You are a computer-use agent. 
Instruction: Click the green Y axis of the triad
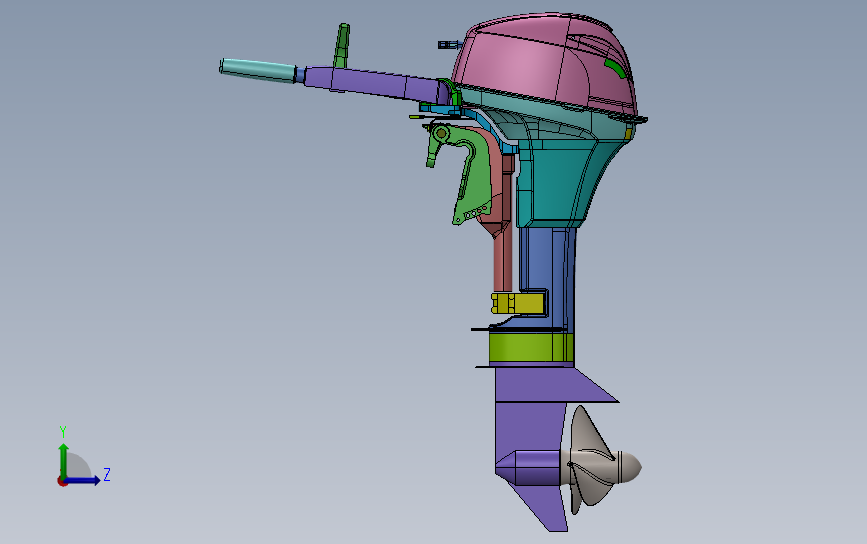click(64, 460)
